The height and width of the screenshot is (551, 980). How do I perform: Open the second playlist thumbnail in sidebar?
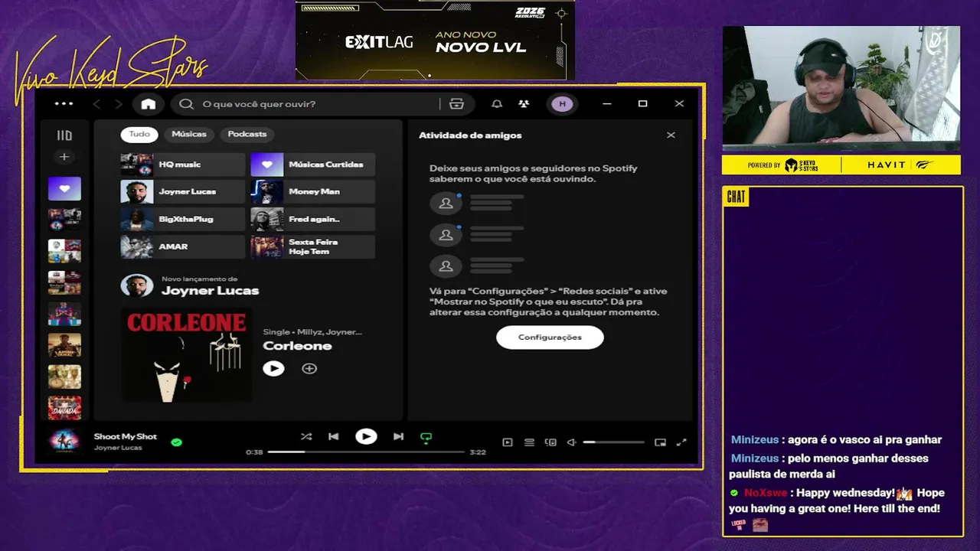pos(64,220)
